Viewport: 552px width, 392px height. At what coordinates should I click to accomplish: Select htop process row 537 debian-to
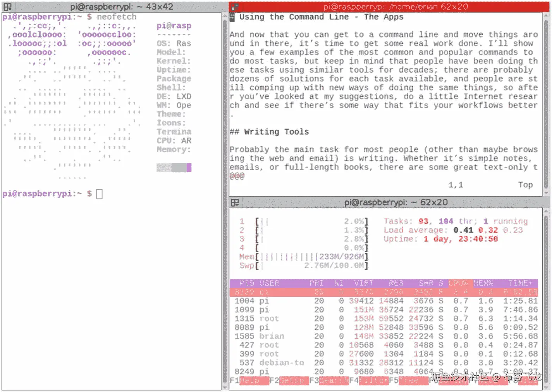point(384,363)
